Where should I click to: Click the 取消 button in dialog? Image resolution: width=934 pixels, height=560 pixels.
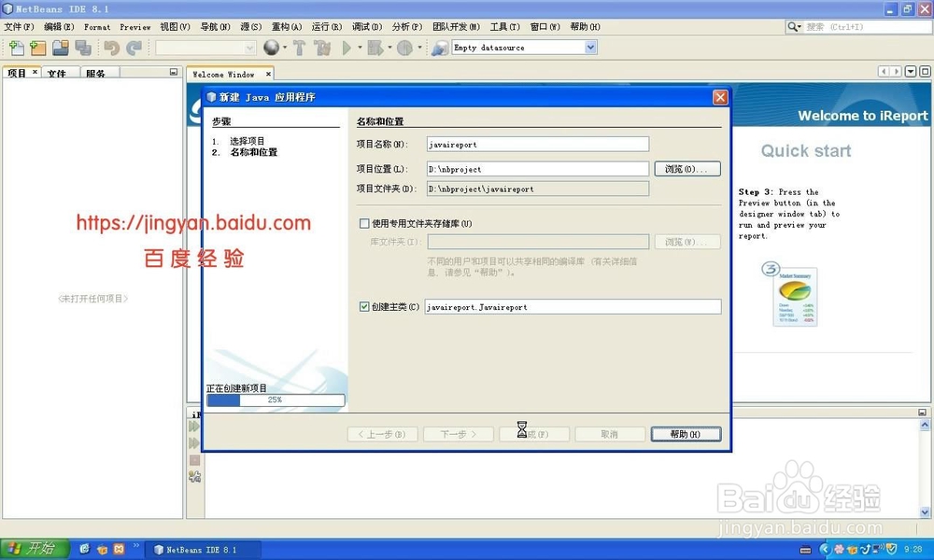click(x=610, y=434)
